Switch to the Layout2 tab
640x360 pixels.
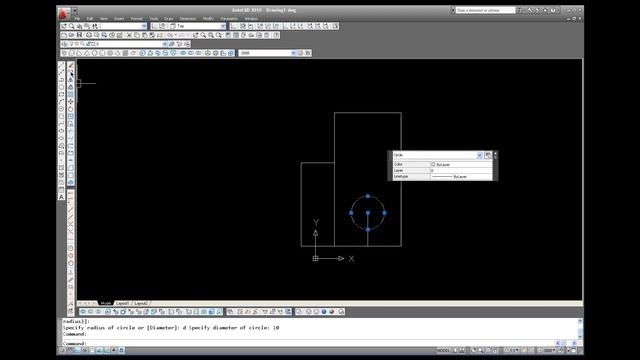tap(141, 303)
